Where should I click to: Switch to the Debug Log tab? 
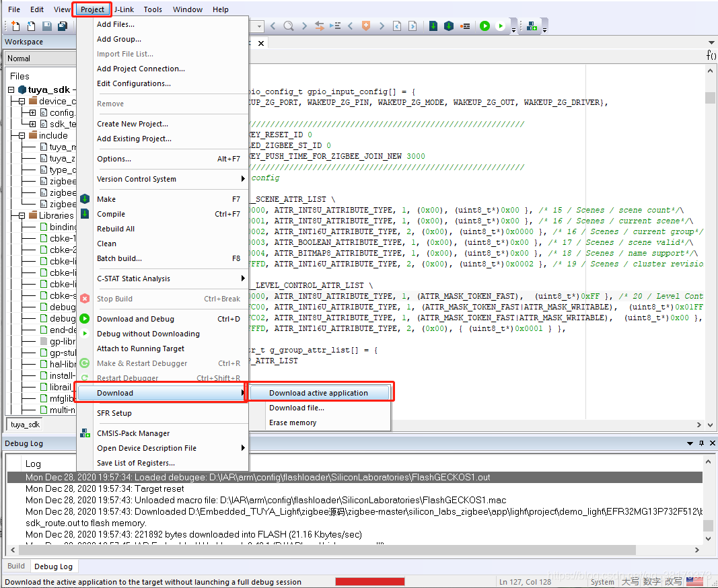(x=53, y=566)
